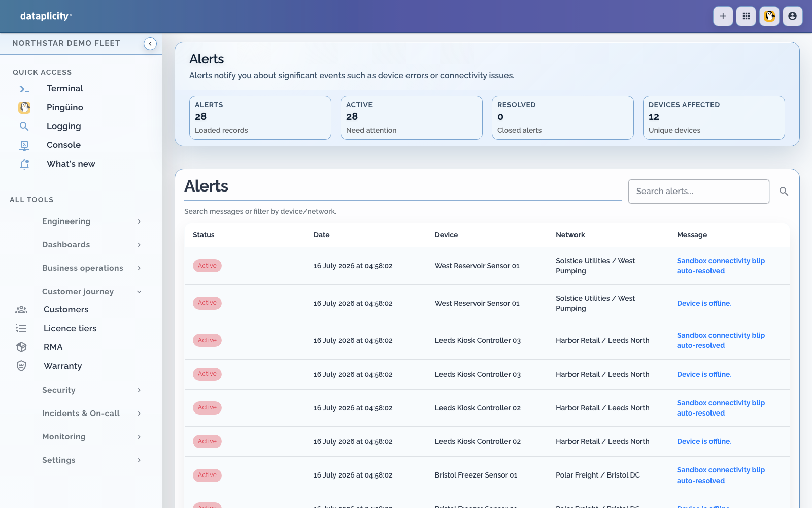Screen dimensions: 812x508
Task: Click the Devices Affected 12 card
Action: click(714, 118)
